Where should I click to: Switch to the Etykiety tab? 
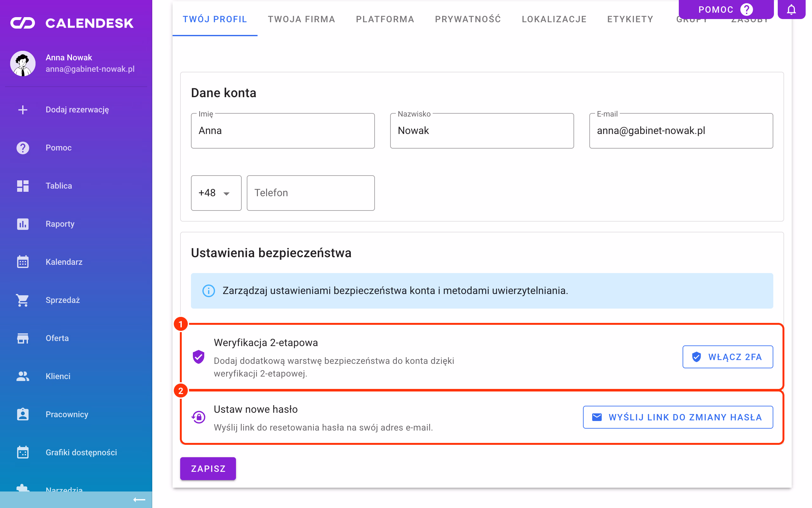coord(630,19)
